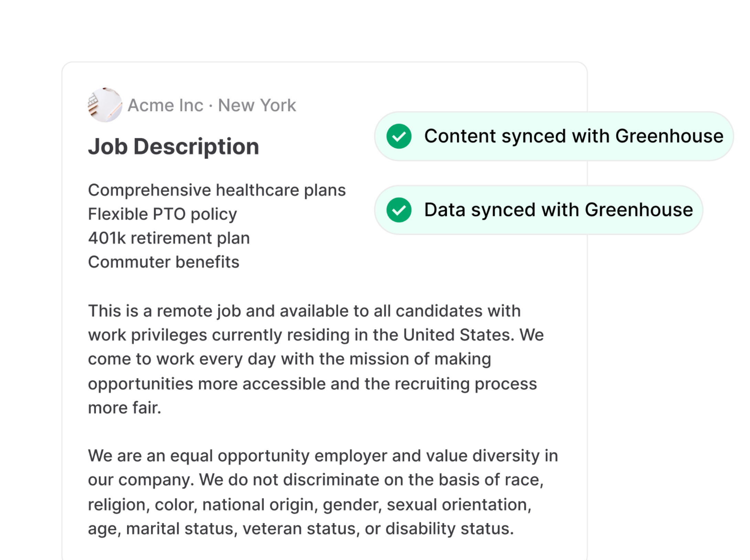Select the Content synced with Greenhouse badge
The image size is (750, 560).
click(x=553, y=136)
